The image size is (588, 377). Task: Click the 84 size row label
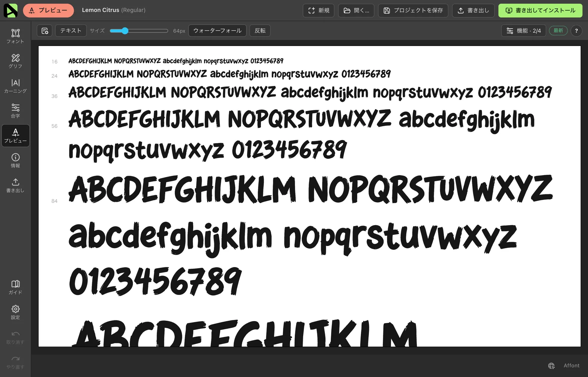click(54, 201)
